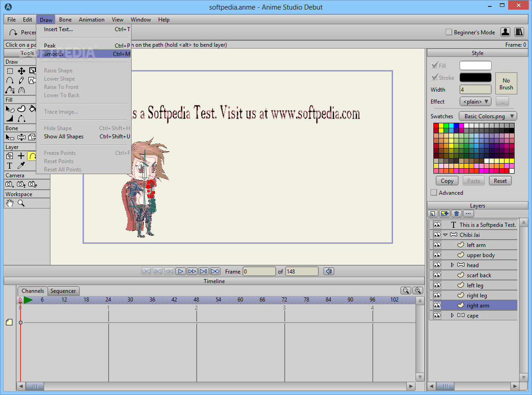
Task: Select the Insert Text T tool
Action: (10, 166)
